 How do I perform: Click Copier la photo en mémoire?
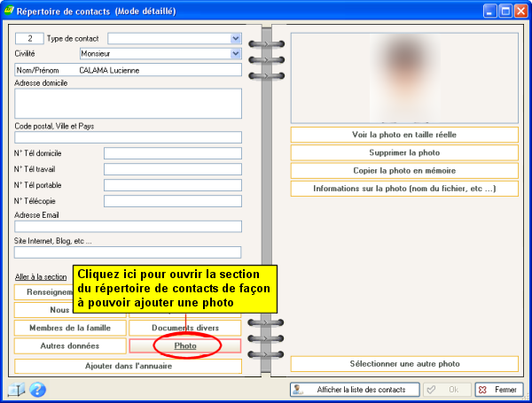(x=404, y=170)
